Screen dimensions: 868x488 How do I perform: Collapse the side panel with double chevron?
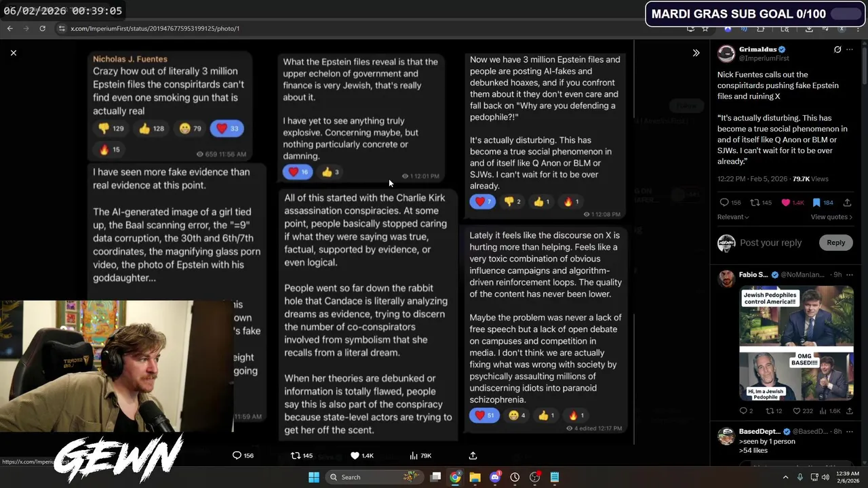pyautogui.click(x=696, y=53)
